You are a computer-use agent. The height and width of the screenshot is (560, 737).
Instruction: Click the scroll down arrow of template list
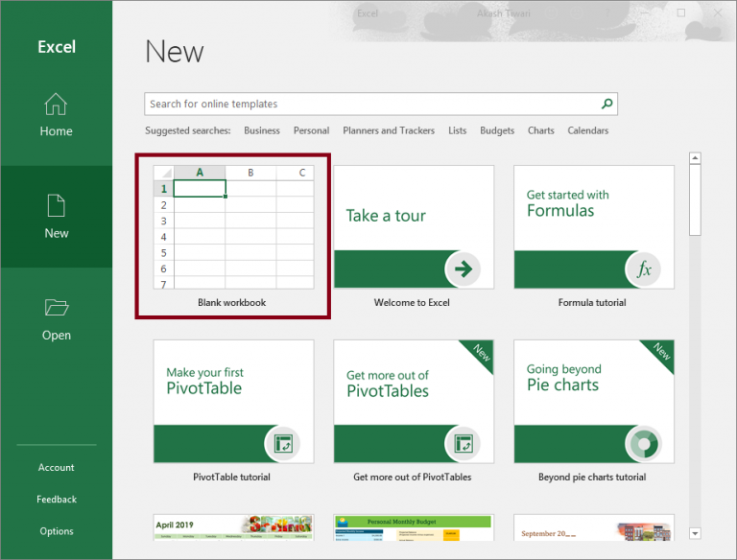(x=696, y=533)
